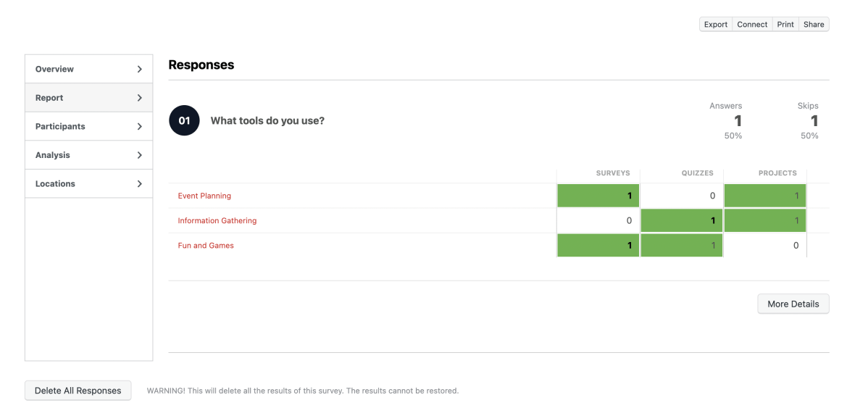Open the Fun and Games link
Image resolution: width=868 pixels, height=416 pixels.
206,246
